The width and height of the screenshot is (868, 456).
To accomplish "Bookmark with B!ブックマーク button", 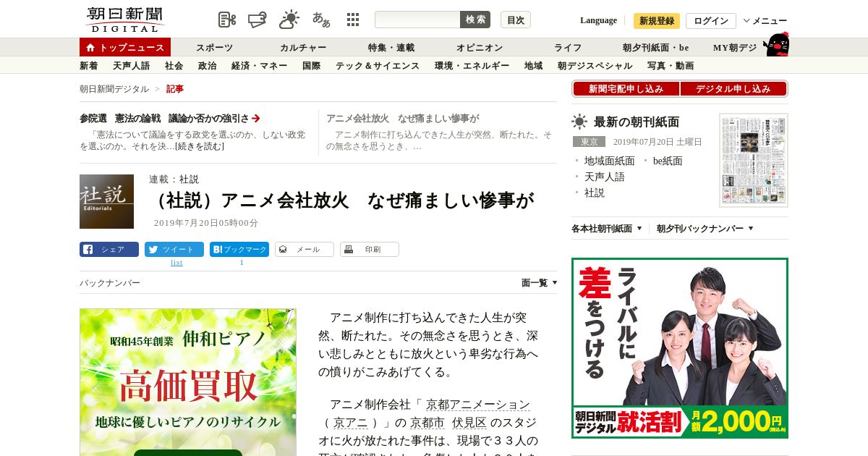I will point(239,249).
